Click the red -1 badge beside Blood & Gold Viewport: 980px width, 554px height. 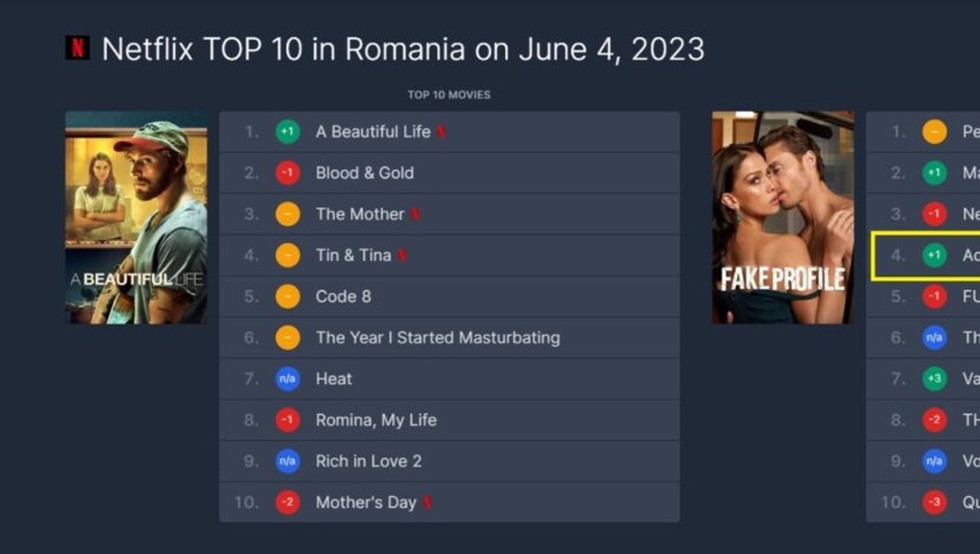point(288,173)
